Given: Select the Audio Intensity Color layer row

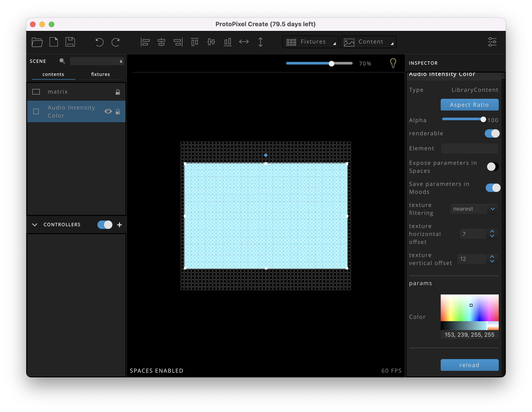Looking at the screenshot, I should pyautogui.click(x=76, y=111).
